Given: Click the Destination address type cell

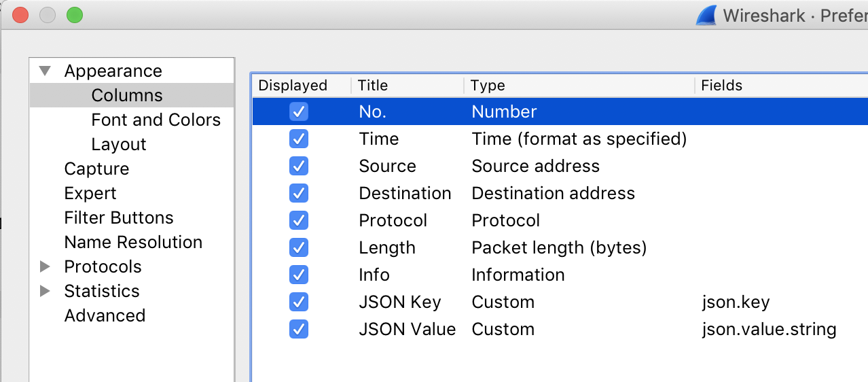Looking at the screenshot, I should (x=554, y=193).
